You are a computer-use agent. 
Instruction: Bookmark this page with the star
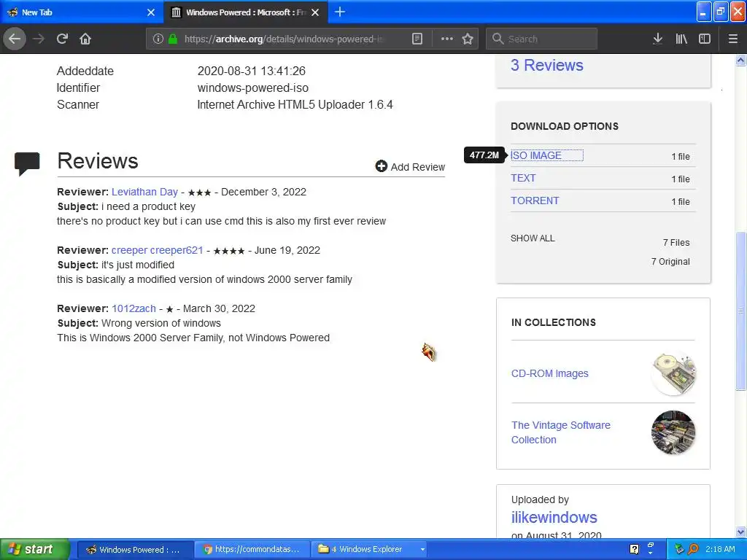point(468,39)
